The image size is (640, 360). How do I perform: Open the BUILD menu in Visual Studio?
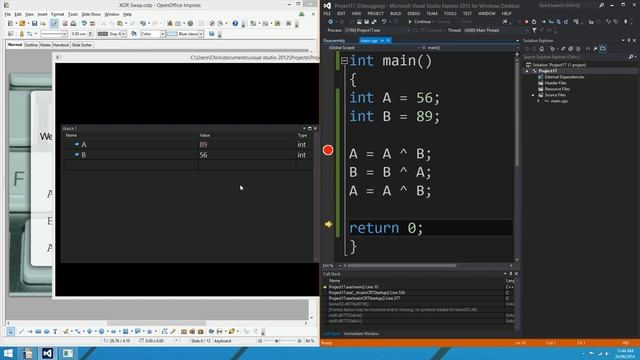pyautogui.click(x=395, y=13)
